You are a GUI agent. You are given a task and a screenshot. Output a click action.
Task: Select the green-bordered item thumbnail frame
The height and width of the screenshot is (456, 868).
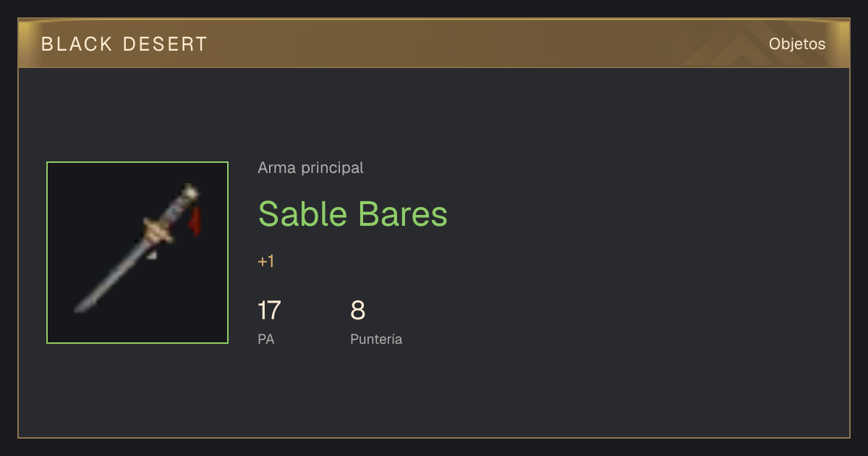[137, 253]
